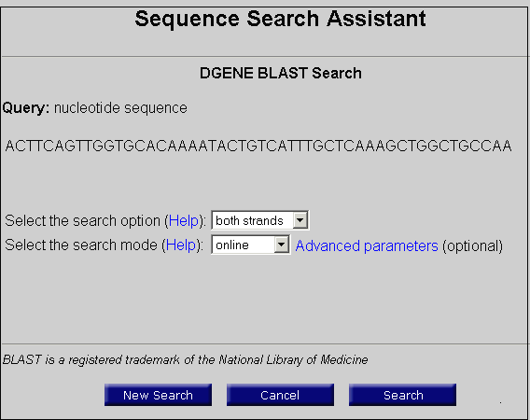Image resolution: width=530 pixels, height=420 pixels.
Task: Open the "both strands" dropdown
Action: (260, 220)
